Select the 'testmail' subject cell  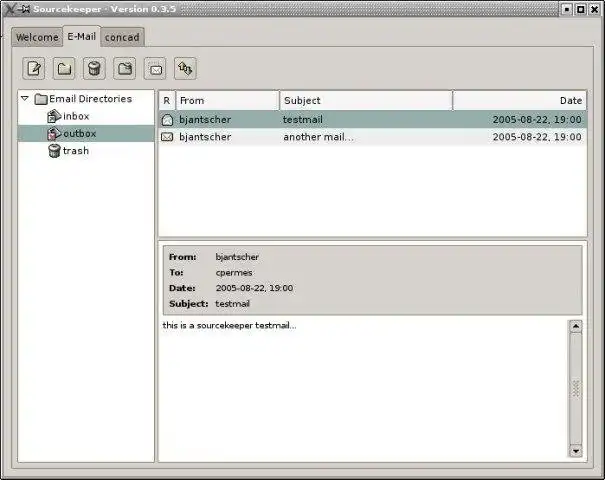point(303,120)
